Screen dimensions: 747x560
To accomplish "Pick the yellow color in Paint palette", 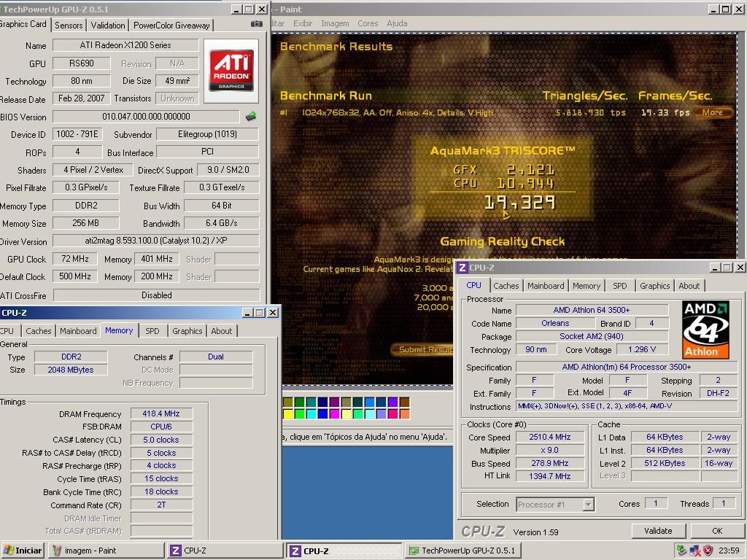I will point(287,414).
